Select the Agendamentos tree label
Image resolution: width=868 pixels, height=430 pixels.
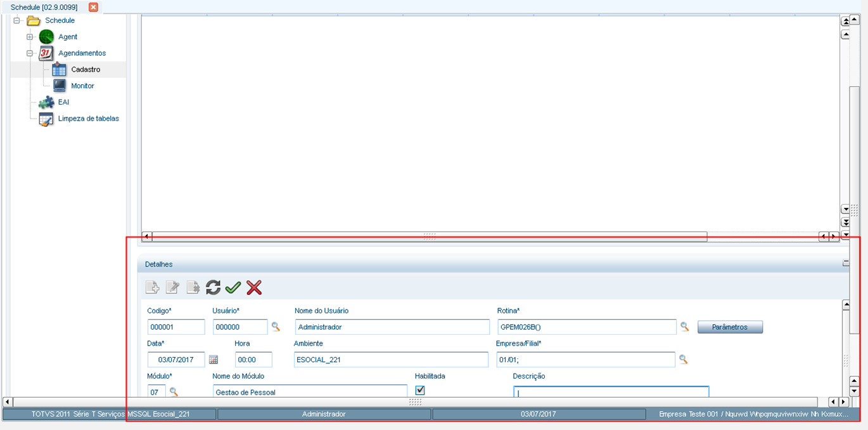(82, 53)
